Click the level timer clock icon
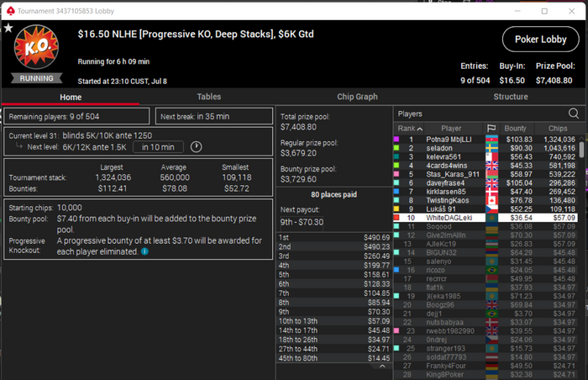 click(x=196, y=147)
